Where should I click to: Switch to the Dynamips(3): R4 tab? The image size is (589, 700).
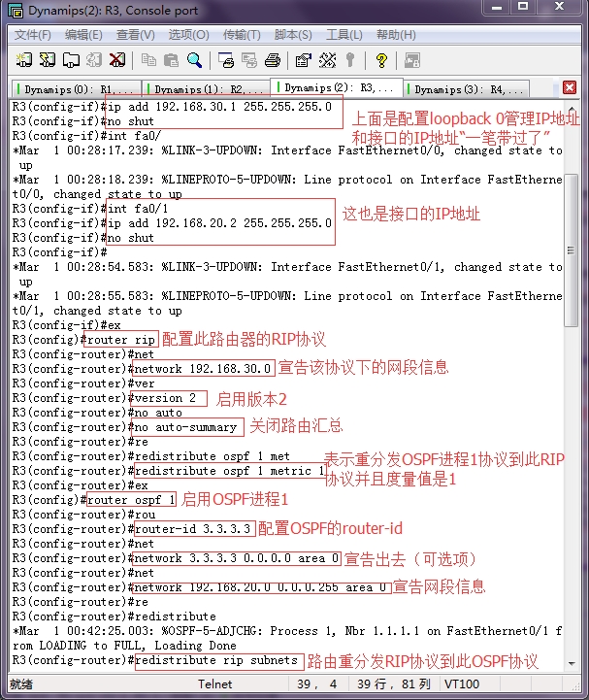[x=467, y=89]
